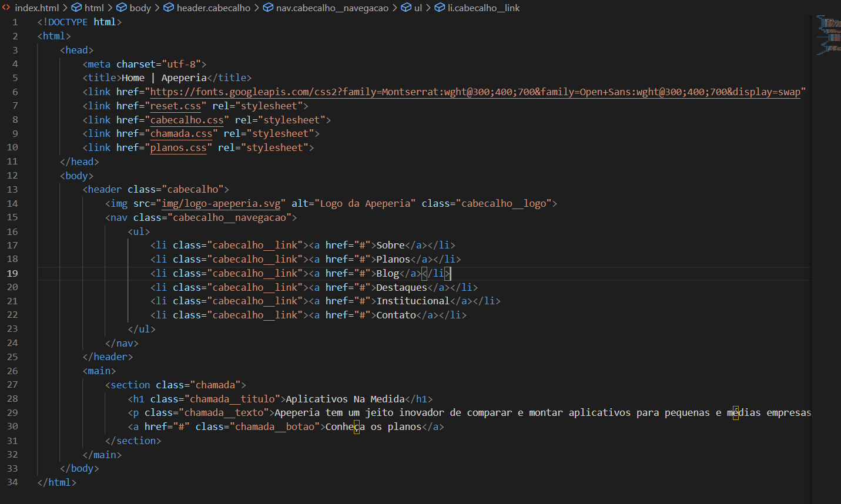Click the "Aplicativos Na Medida" heading text
Viewport: 841px width, 504px height.
coord(345,399)
